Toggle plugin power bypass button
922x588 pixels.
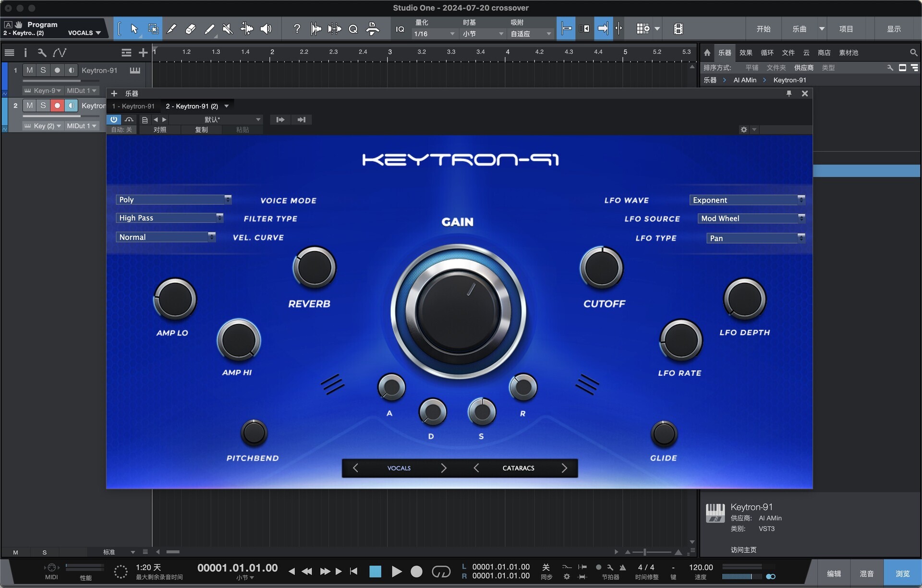(114, 120)
